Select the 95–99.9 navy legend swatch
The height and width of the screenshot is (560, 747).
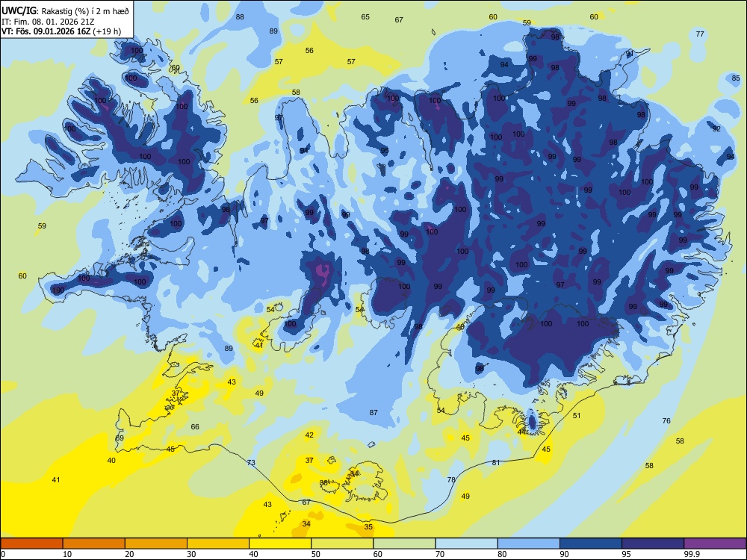click(x=653, y=544)
